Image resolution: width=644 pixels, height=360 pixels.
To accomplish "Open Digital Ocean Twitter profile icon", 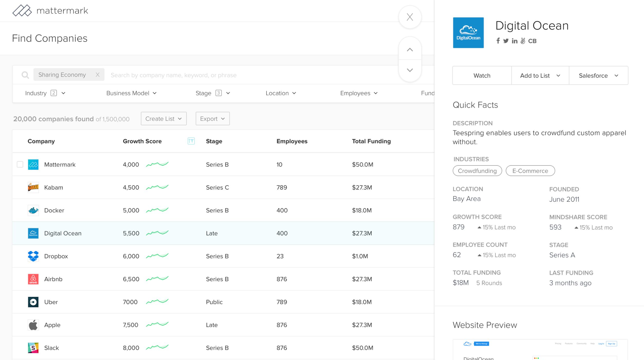I will click(506, 41).
